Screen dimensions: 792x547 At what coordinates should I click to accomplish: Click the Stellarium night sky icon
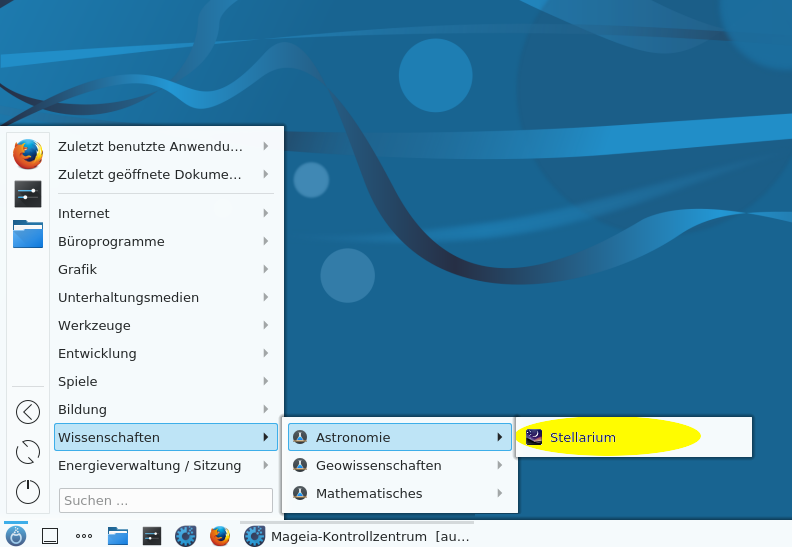(x=534, y=437)
